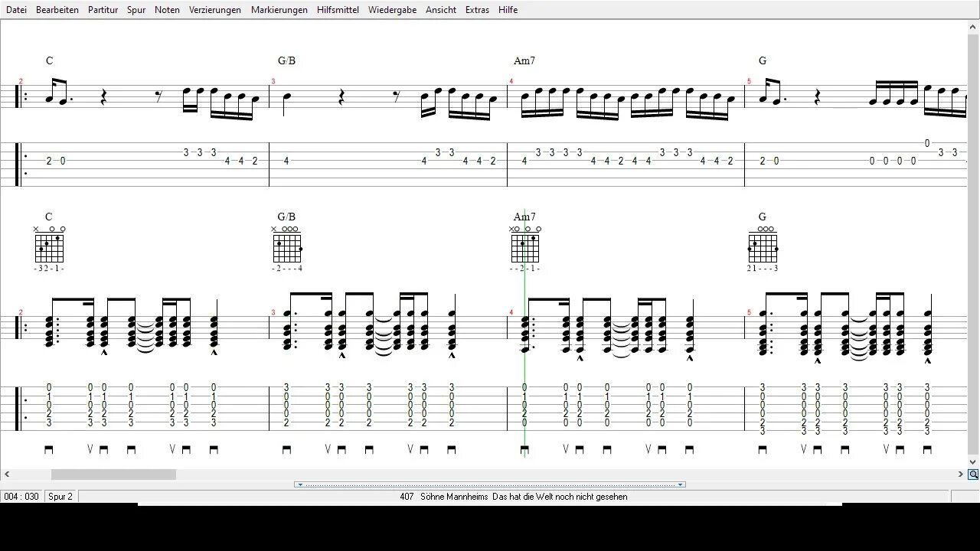Open the Extras menu

[477, 10]
